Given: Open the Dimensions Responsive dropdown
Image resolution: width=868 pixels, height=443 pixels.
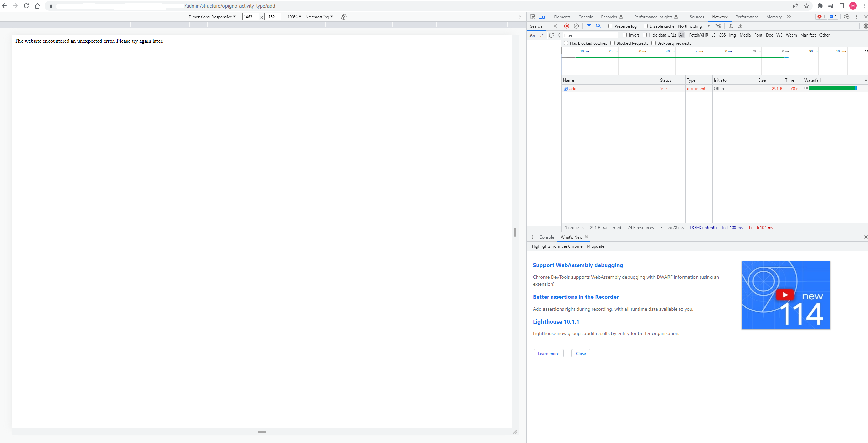Looking at the screenshot, I should pyautogui.click(x=212, y=17).
